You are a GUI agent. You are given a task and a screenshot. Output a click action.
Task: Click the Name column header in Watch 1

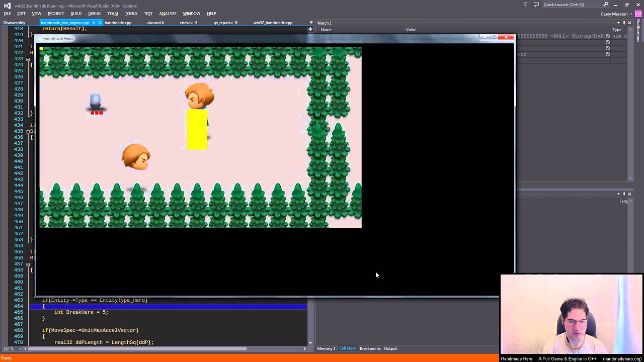(326, 30)
